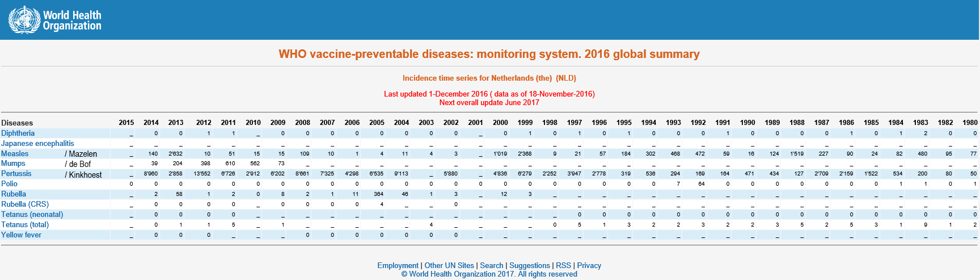Click Pertussis 2004 value 9'113
The width and height of the screenshot is (980, 280).
[401, 174]
